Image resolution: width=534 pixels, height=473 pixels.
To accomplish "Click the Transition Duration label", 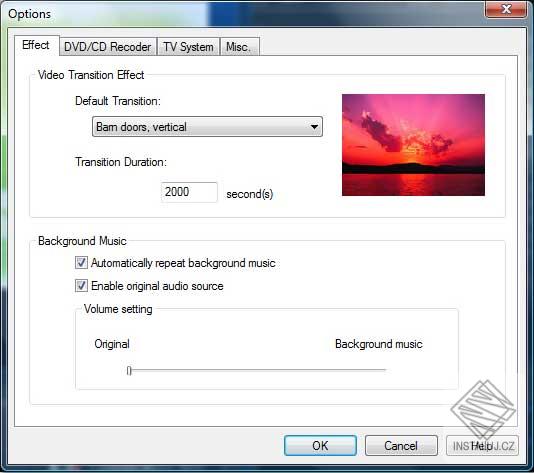I will click(121, 162).
